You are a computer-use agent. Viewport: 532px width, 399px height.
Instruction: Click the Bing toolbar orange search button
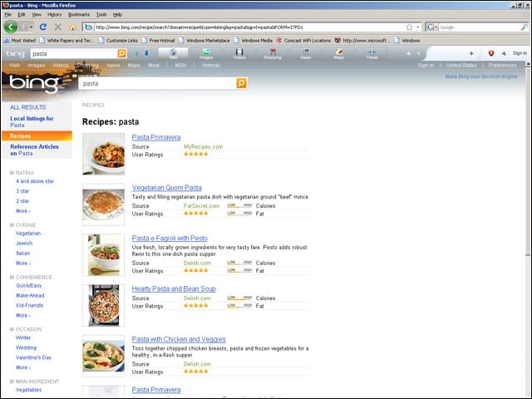121,53
